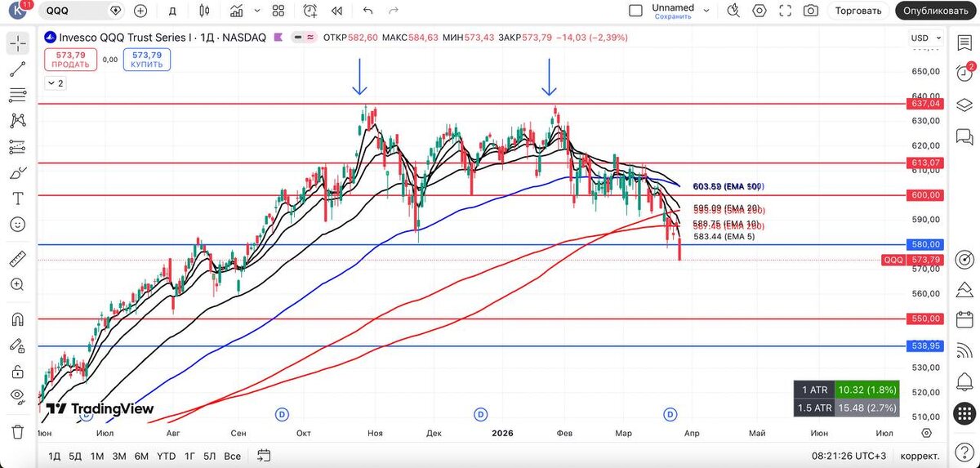Screen dimensions: 980x468
Task: Start bar replay with the rewind icon
Action: [336, 11]
